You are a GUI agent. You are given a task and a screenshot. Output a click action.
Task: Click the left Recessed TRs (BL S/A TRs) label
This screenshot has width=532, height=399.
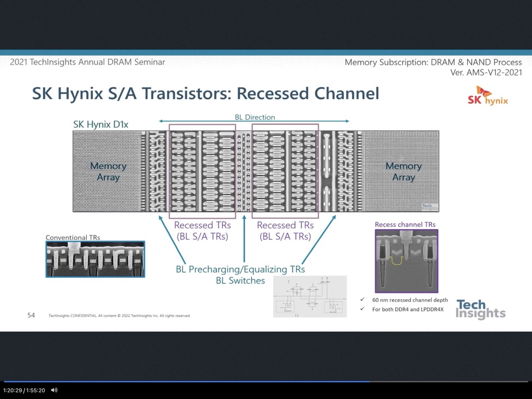pos(202,231)
